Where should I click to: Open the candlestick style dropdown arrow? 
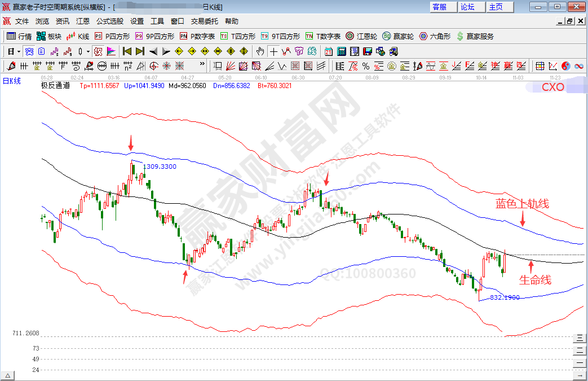click(88, 51)
